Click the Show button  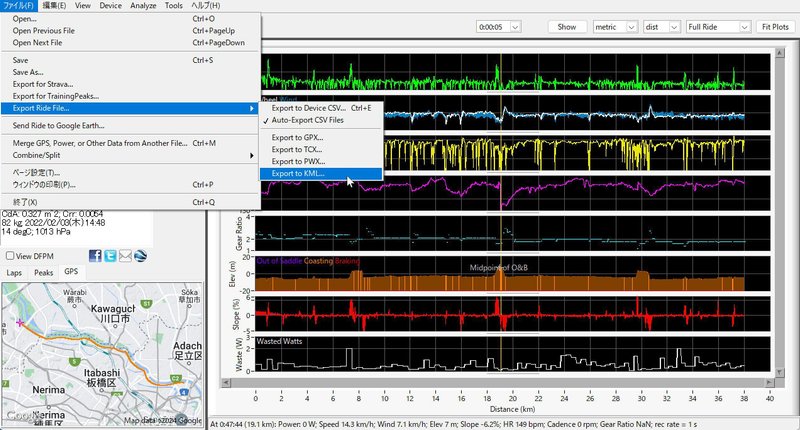567,27
